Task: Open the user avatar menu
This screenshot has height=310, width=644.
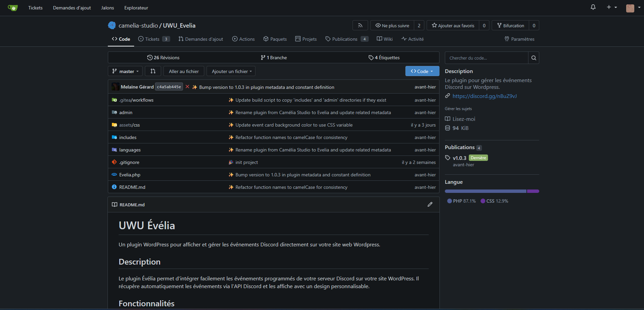Action: [633, 8]
